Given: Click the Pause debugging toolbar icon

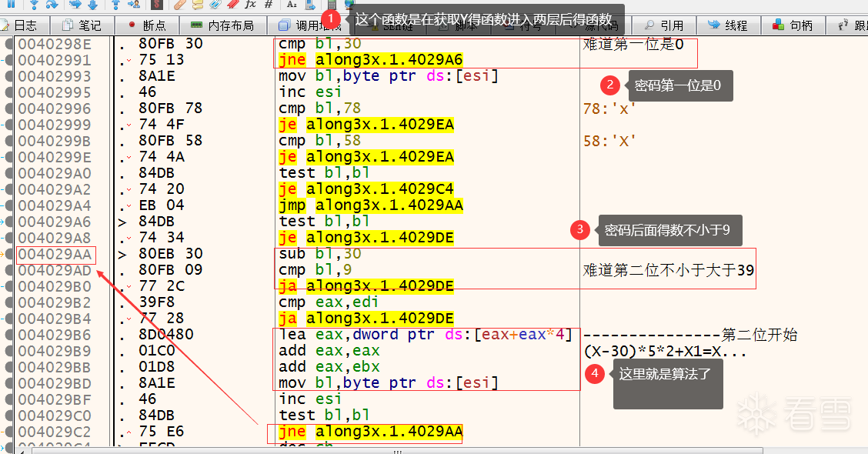Looking at the screenshot, I should click(11, 4).
